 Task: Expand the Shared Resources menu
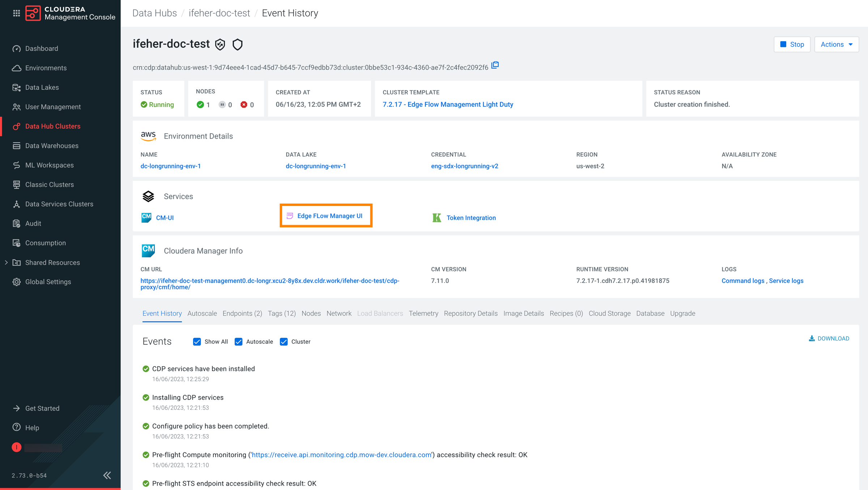click(x=6, y=263)
